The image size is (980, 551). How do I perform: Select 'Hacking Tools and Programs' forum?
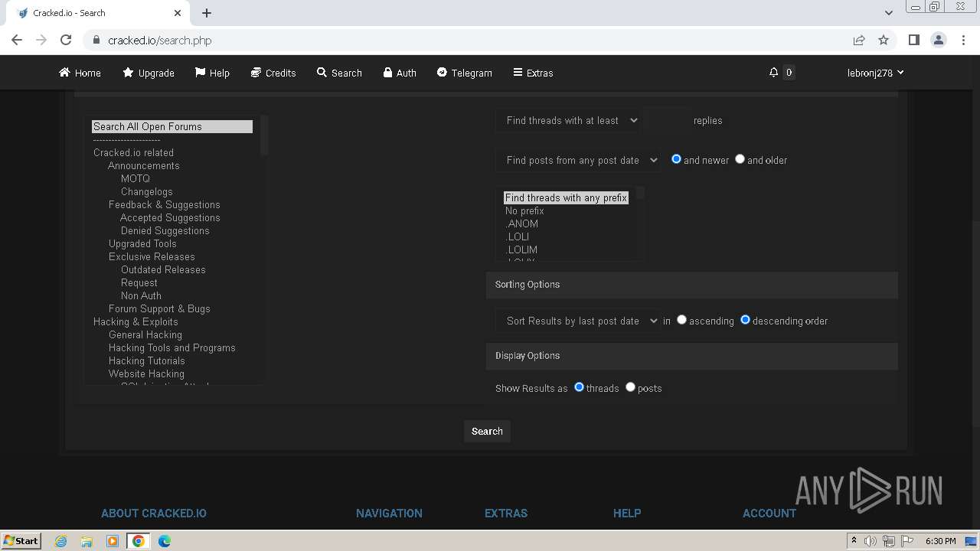coord(171,347)
